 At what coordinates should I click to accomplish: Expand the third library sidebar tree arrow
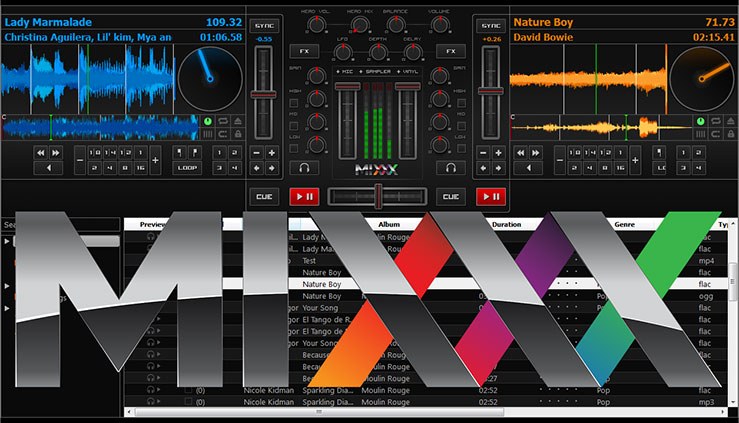pyautogui.click(x=7, y=308)
